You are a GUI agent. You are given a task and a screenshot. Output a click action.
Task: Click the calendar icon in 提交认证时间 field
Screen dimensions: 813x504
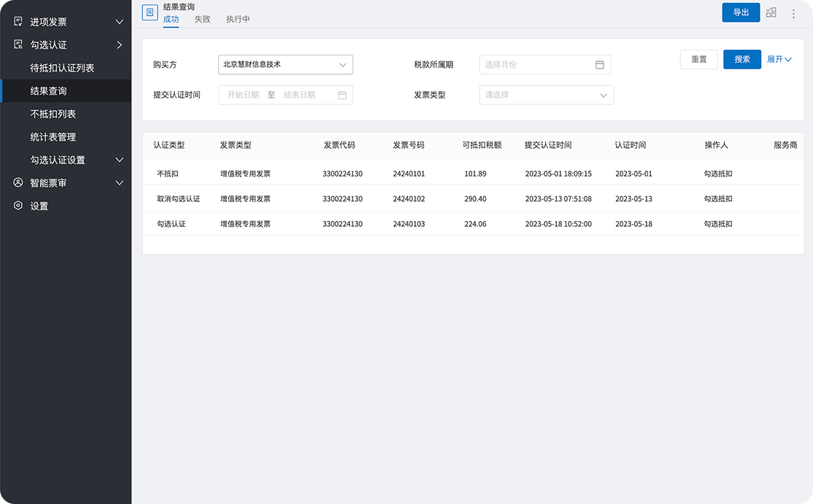tap(342, 95)
